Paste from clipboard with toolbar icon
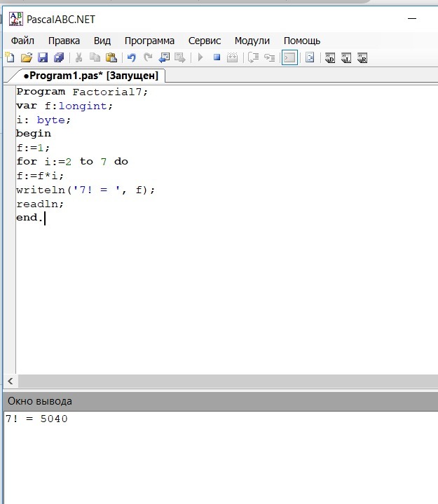438x504 pixels. (x=111, y=58)
